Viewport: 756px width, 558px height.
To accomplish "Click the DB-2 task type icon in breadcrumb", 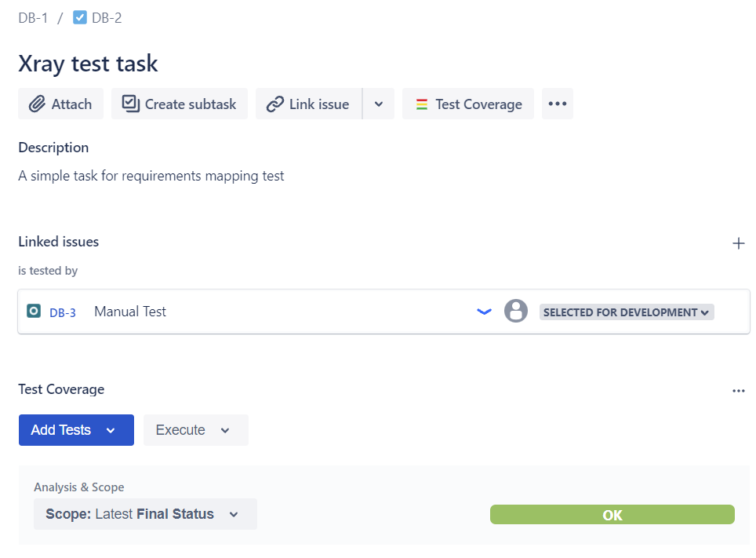I will pyautogui.click(x=79, y=16).
